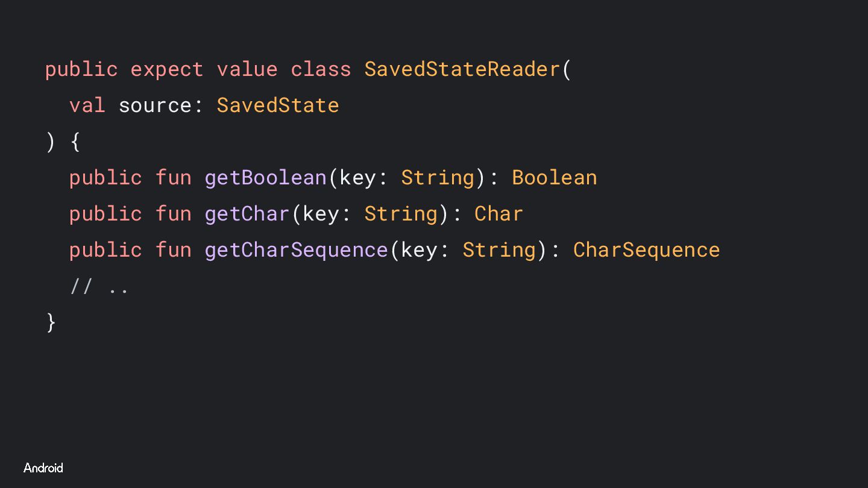The height and width of the screenshot is (488, 868).
Task: Click the final closing curly brace
Action: [51, 322]
